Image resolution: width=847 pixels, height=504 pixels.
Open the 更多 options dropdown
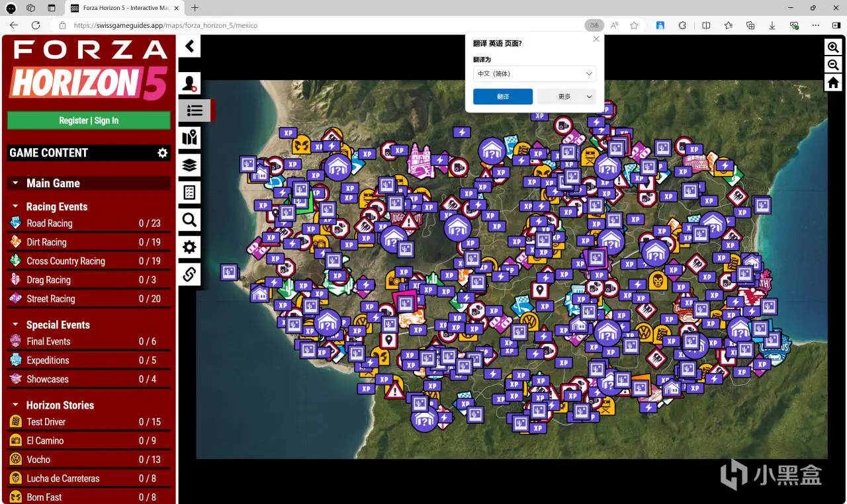coord(566,97)
